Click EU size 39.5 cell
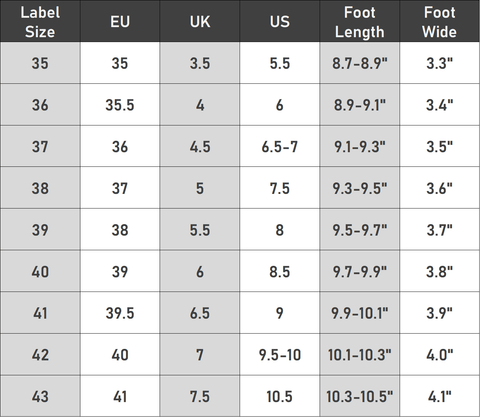Image resolution: width=480 pixels, height=417 pixels. click(x=120, y=313)
